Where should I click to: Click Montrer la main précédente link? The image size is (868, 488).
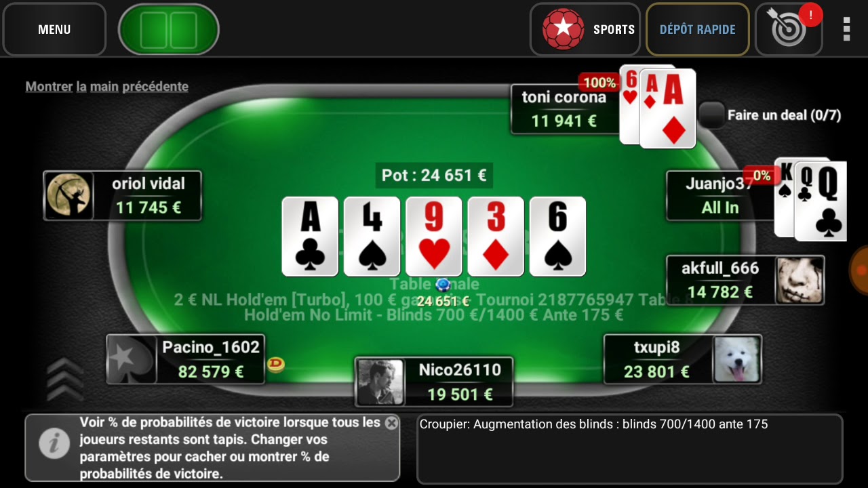pos(106,87)
